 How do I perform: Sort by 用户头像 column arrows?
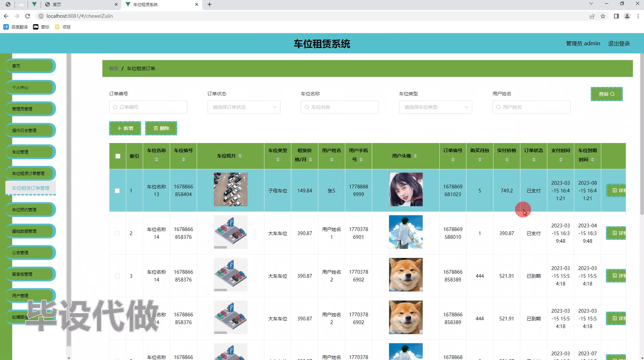(x=415, y=156)
